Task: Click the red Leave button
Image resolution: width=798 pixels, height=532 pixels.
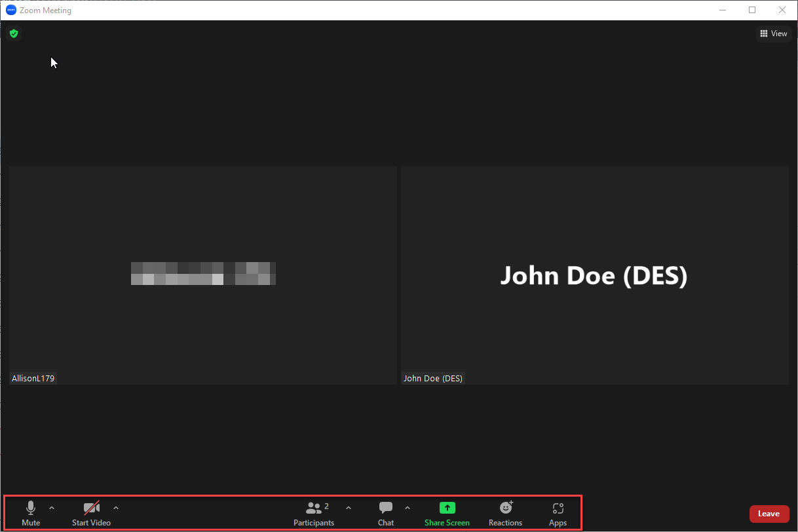Action: pyautogui.click(x=769, y=514)
